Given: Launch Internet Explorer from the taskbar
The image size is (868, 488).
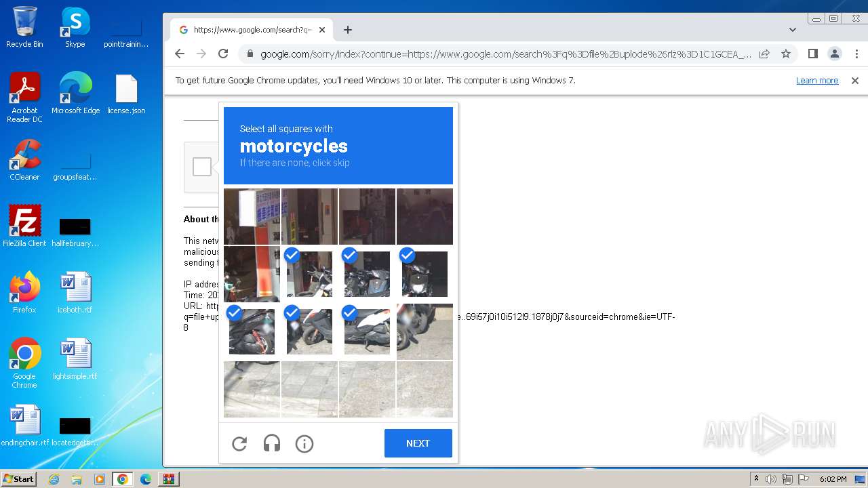Looking at the screenshot, I should coord(54,479).
